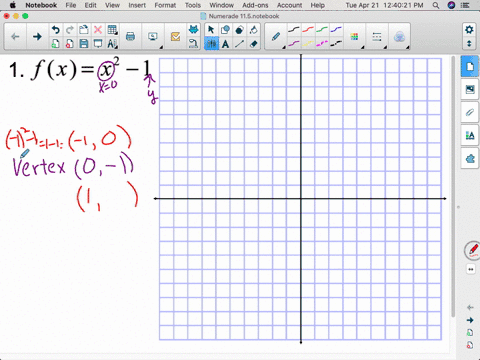The width and height of the screenshot is (480, 360).
Task: Open the Attachments paperclip tab
Action: (x=470, y=112)
